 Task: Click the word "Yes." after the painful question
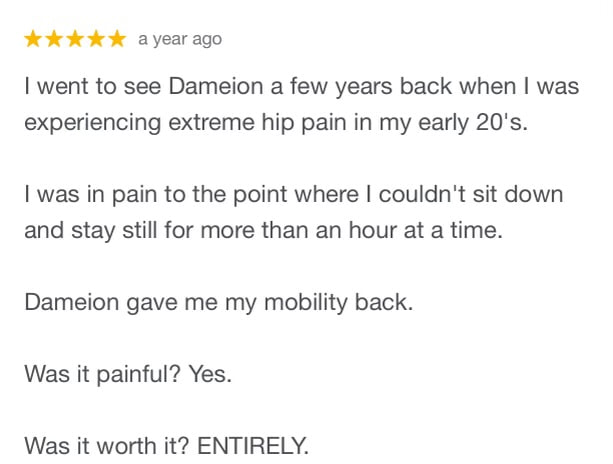[211, 374]
